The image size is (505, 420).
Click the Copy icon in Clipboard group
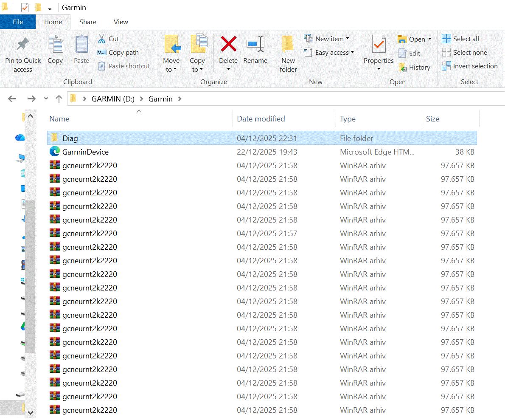pos(55,45)
